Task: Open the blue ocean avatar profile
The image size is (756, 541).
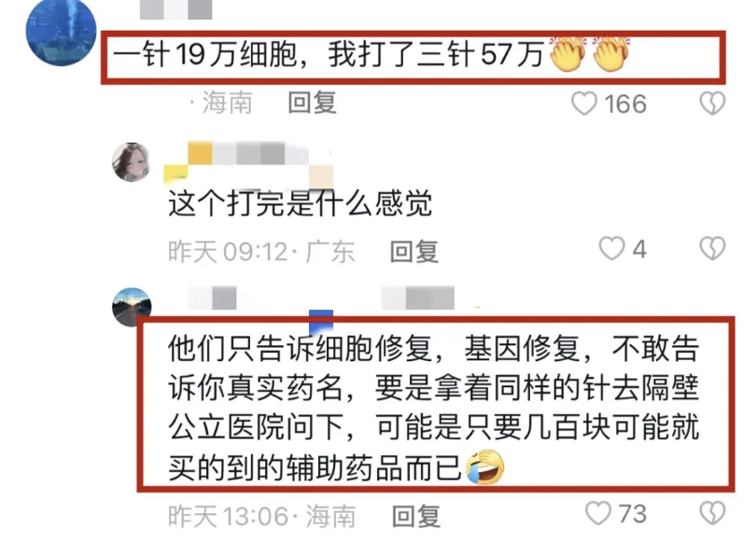Action: click(x=62, y=31)
